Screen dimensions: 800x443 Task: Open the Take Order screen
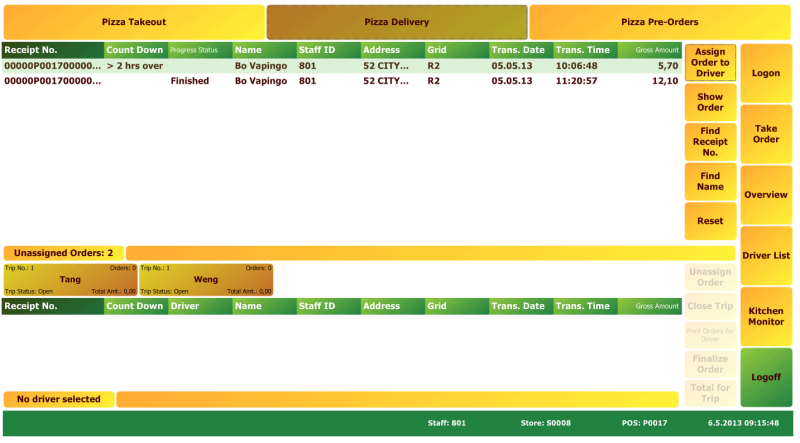pos(766,134)
